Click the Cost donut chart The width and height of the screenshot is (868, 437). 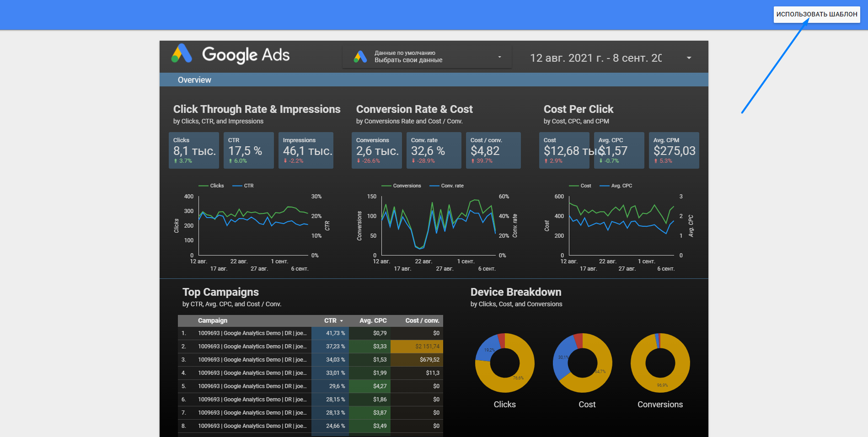point(583,363)
